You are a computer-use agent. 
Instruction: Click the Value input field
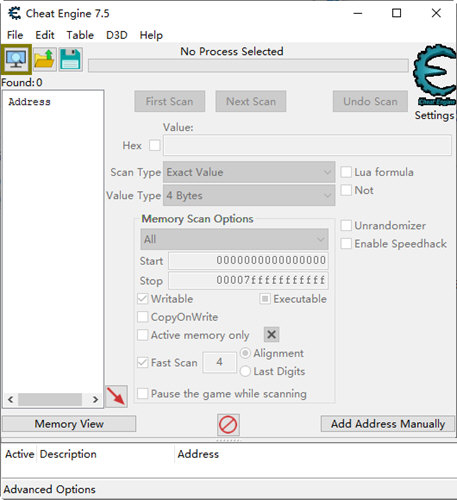coord(307,145)
